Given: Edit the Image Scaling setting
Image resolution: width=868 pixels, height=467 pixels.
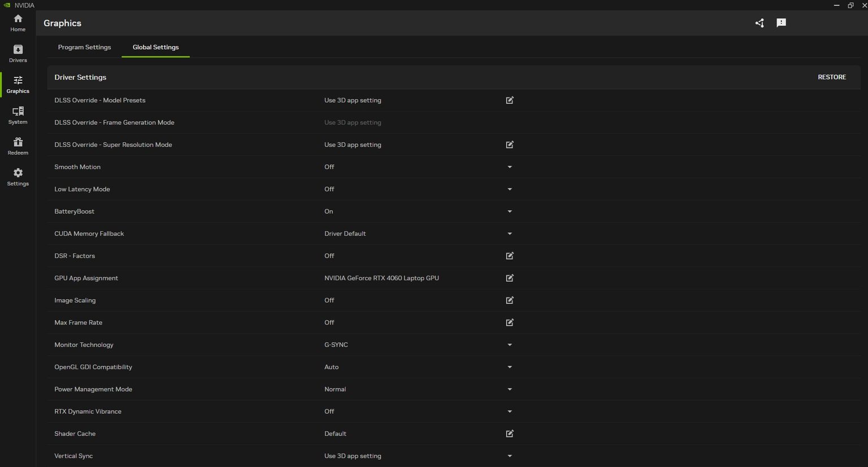Looking at the screenshot, I should click(510, 300).
